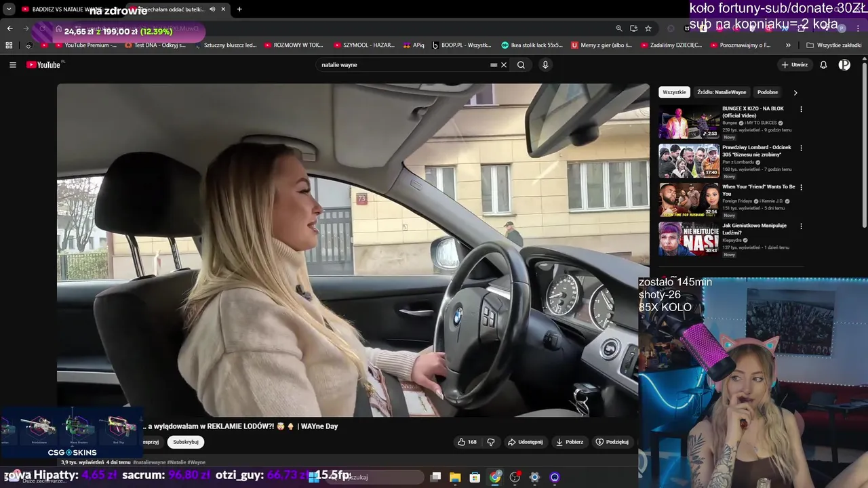Open the Chrome zoom magnifier icon
Screen dimensions: 868x488
(619, 28)
